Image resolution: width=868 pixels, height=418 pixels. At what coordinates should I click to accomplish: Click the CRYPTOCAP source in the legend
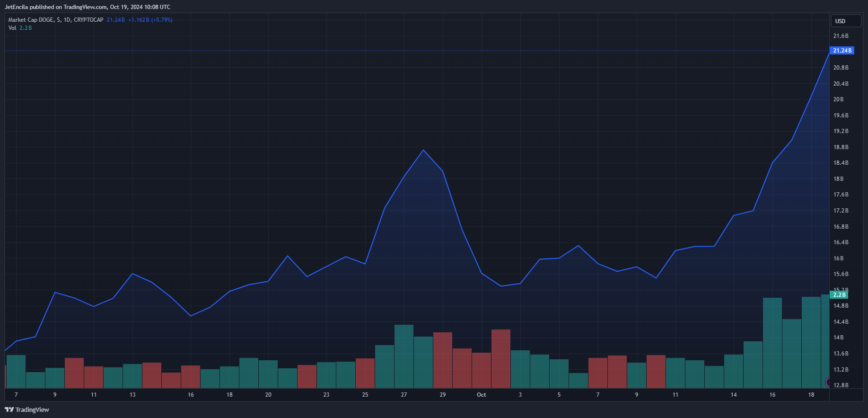pyautogui.click(x=88, y=20)
